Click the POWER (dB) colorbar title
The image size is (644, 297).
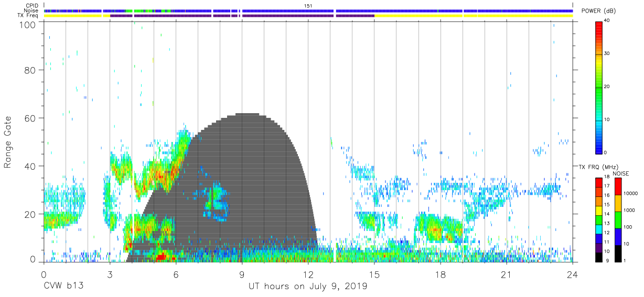pos(599,11)
